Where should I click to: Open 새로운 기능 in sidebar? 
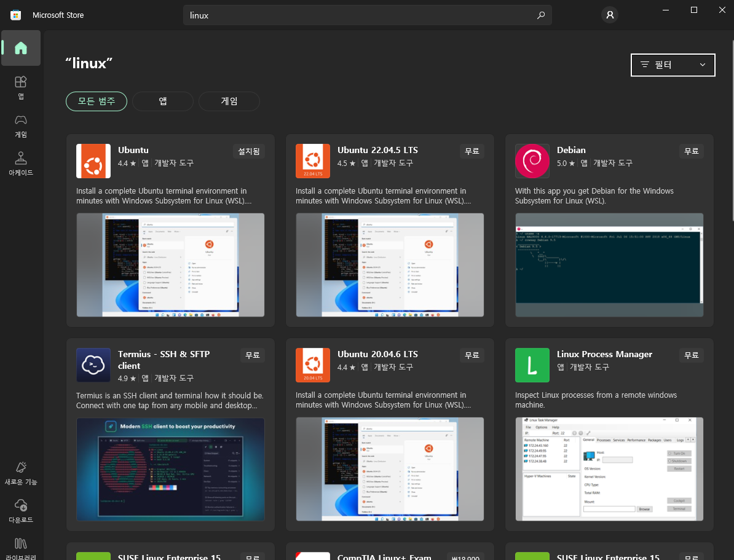[x=21, y=473]
